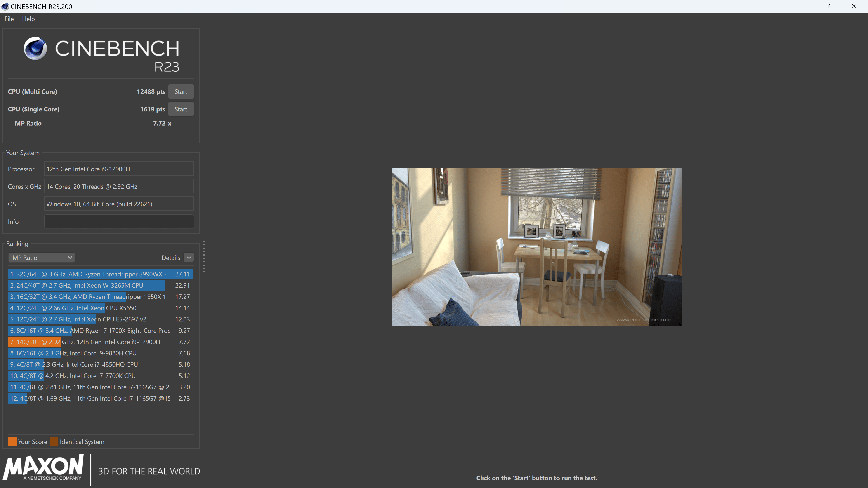Click the orange Your Score legend swatch
This screenshot has height=488, width=868.
point(12,441)
